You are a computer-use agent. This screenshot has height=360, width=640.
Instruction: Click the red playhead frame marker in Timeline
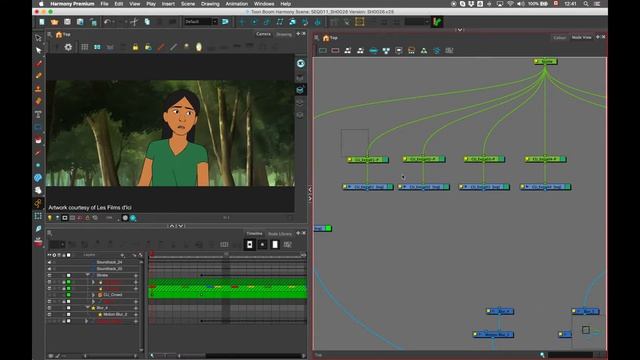pos(152,255)
